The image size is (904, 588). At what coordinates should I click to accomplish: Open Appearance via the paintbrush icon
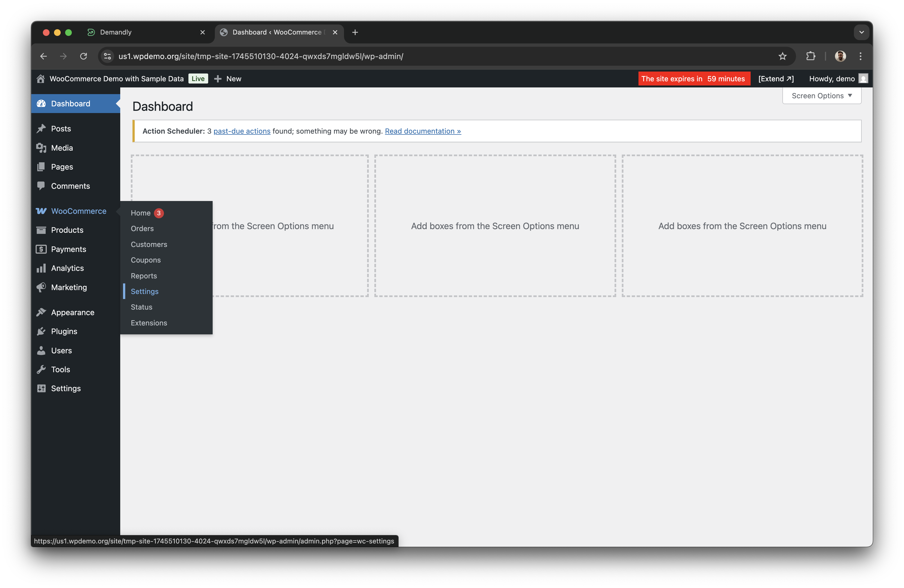41,312
